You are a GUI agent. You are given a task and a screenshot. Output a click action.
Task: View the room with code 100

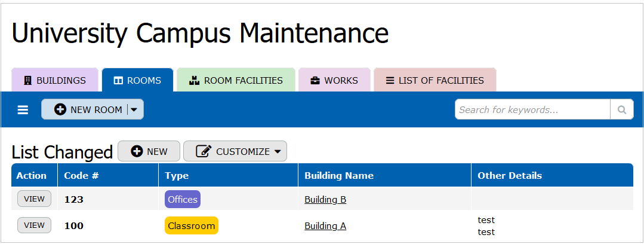tap(34, 225)
